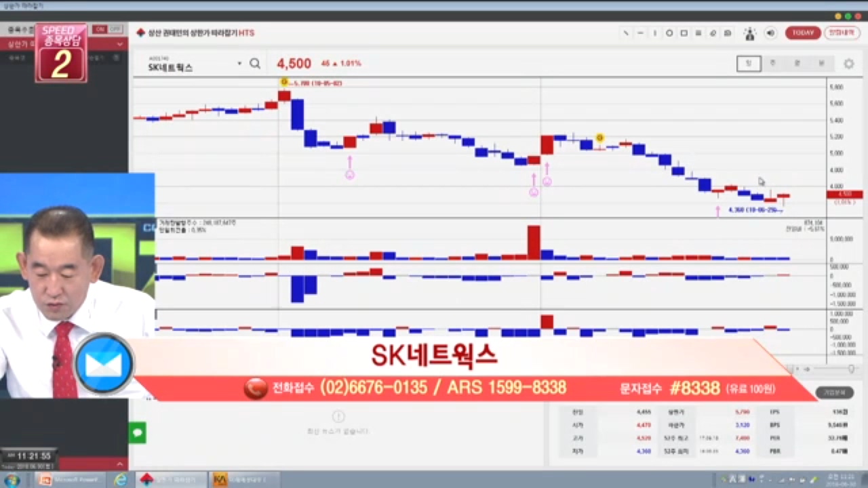Toggle the OFF switch in left panel
868x488 pixels.
click(115, 29)
